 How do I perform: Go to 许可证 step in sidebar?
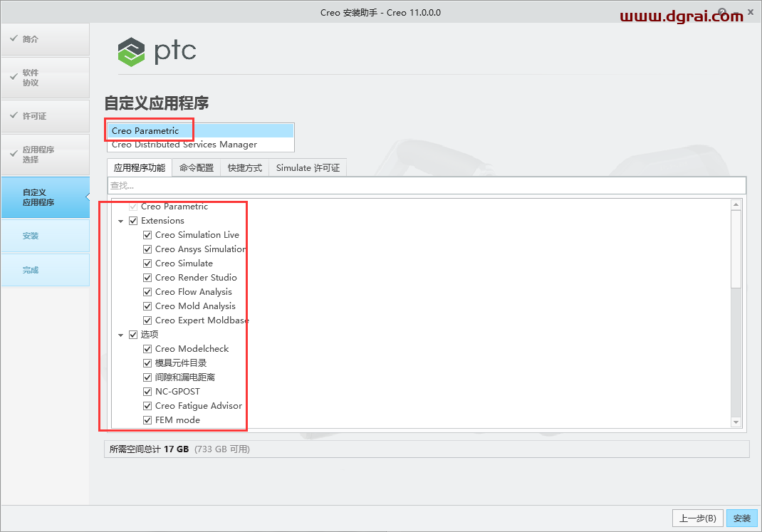(x=45, y=116)
